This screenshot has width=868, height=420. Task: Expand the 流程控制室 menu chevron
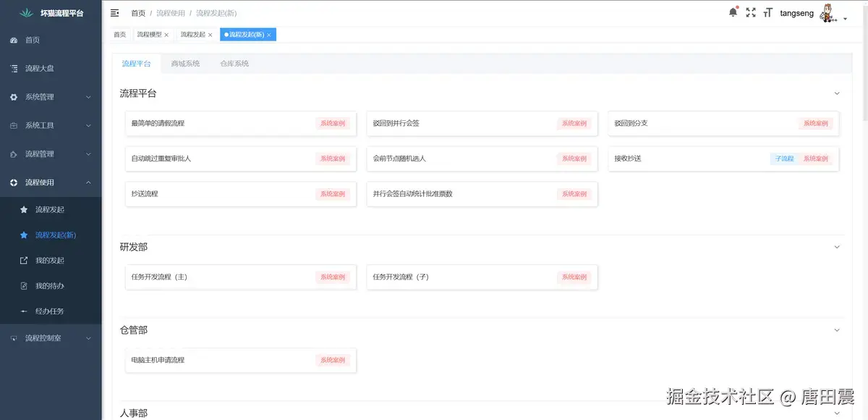point(88,337)
